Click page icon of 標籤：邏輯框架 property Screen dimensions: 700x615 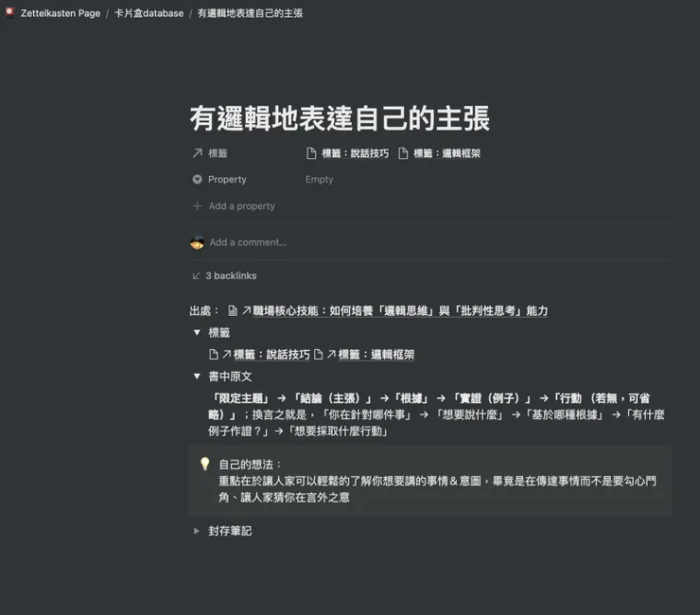(x=403, y=153)
